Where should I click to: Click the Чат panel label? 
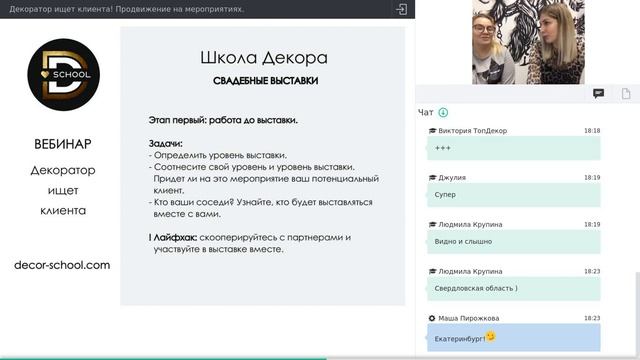coord(426,113)
